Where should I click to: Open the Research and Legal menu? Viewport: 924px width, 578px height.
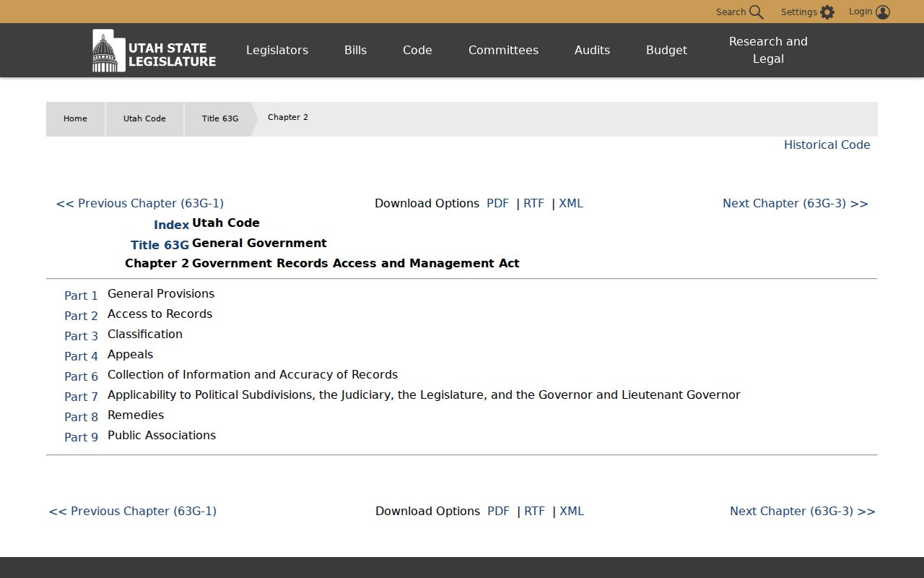(x=768, y=50)
